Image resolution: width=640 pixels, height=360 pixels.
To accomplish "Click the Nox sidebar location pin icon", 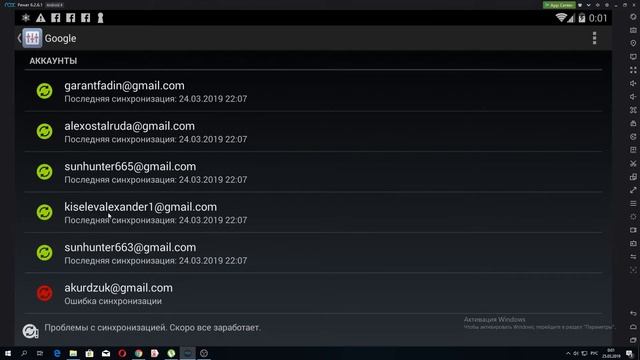I will pos(633,43).
